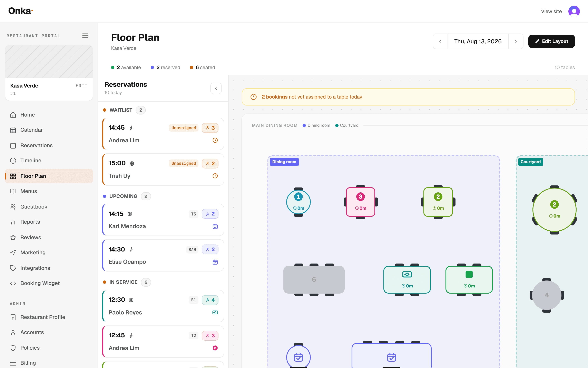Click the Kasa Verde restaurant thumbnail
Viewport: 588px width, 368px height.
tap(49, 62)
